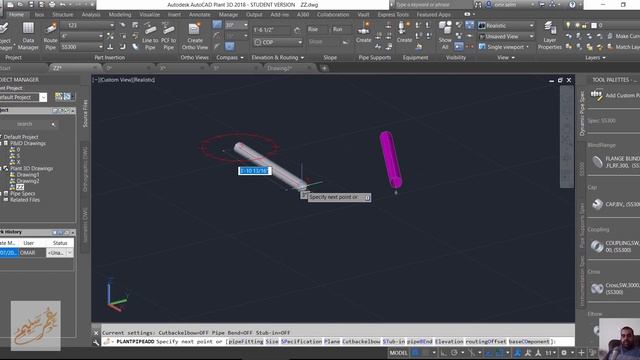
Task: Click the Match Layer icon
Action: (x=610, y=47)
